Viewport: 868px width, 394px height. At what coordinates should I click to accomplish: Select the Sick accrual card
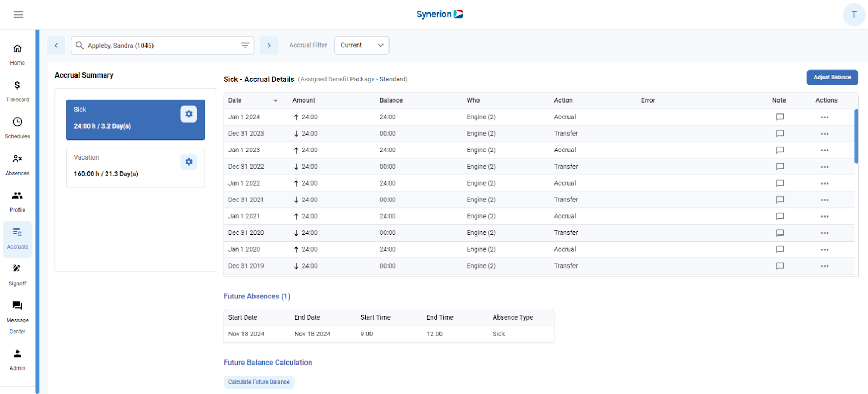point(136,120)
